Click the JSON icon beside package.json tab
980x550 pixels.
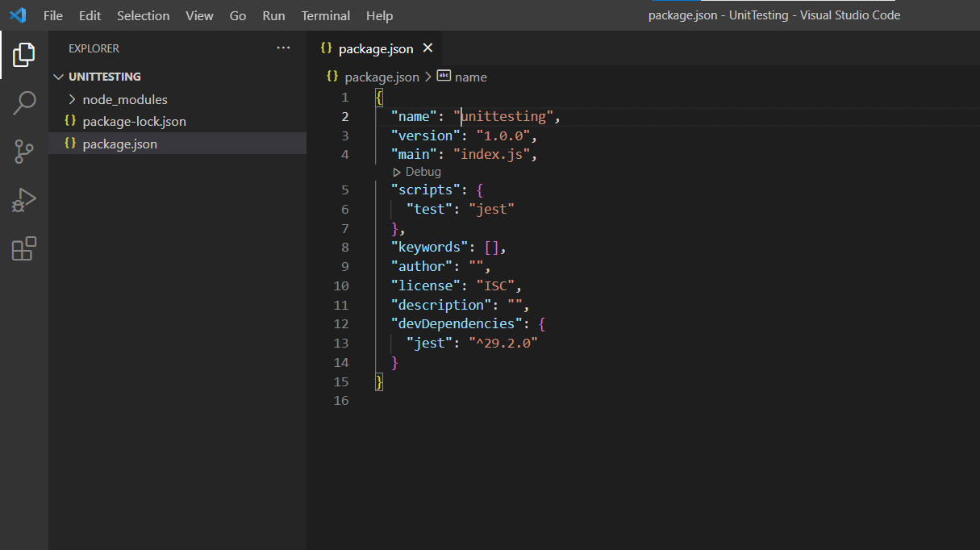(326, 48)
